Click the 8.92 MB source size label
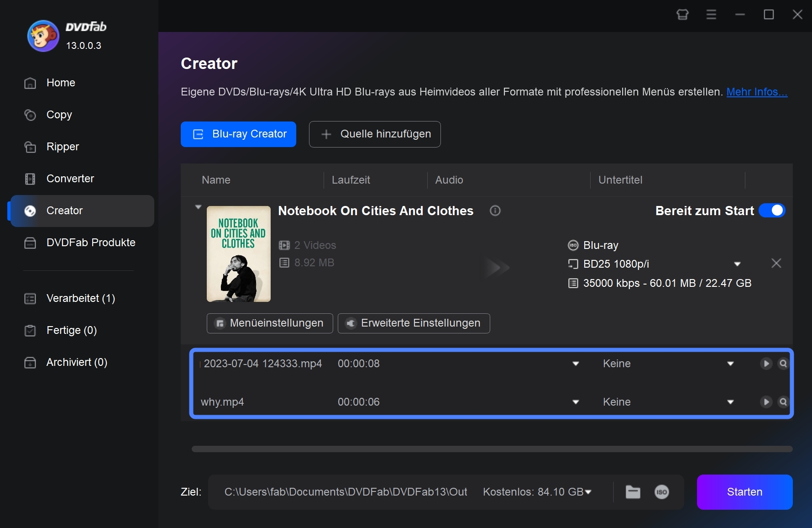 tap(314, 263)
